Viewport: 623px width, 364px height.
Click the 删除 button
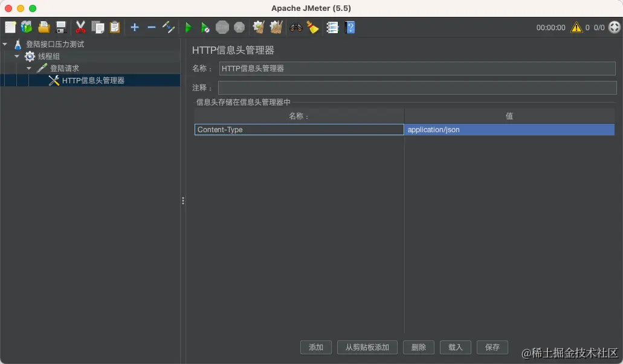[x=418, y=347]
